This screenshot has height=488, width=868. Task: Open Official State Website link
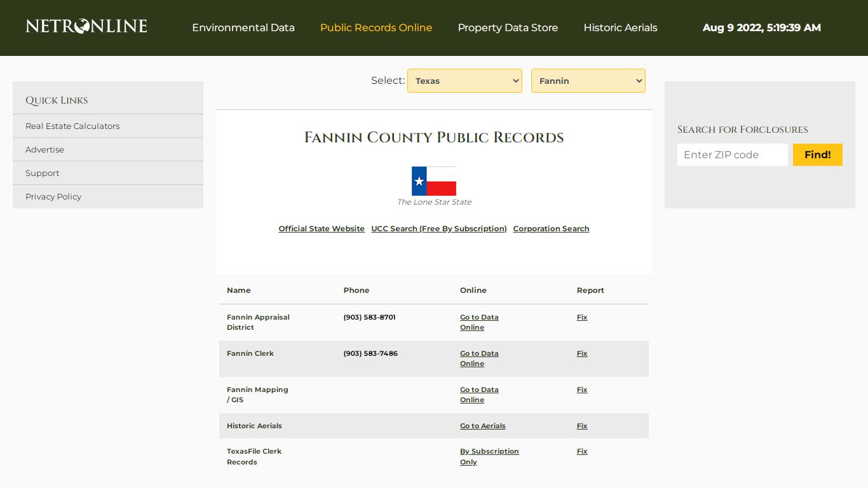(322, 229)
